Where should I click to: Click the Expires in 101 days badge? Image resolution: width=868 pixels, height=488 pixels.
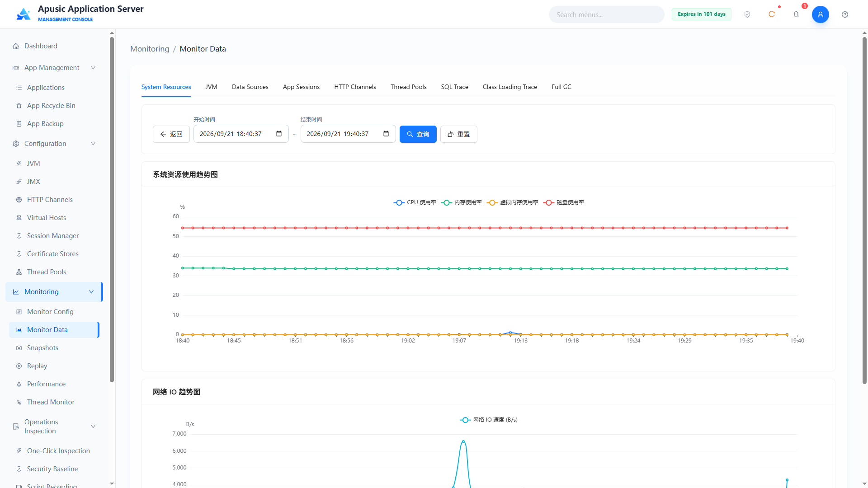click(701, 14)
